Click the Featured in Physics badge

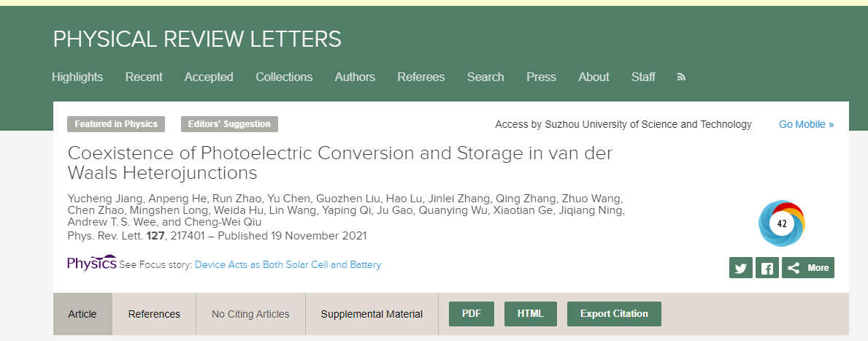point(116,124)
